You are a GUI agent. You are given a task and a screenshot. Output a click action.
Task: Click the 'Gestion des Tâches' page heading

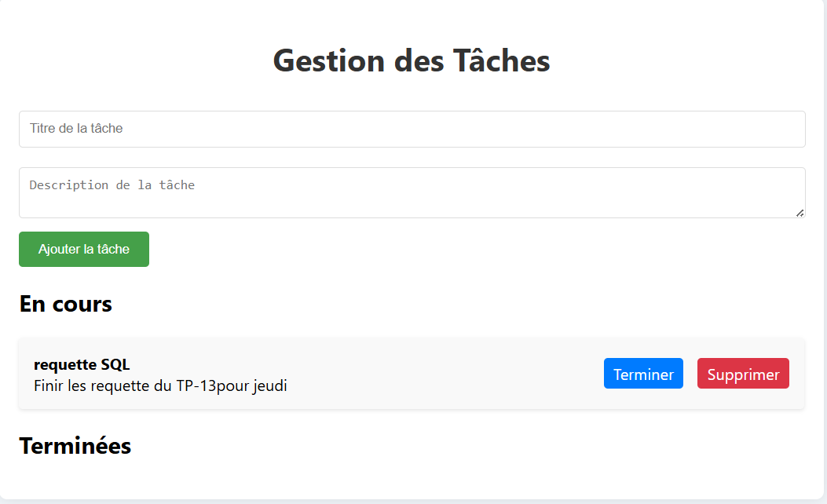coord(412,61)
